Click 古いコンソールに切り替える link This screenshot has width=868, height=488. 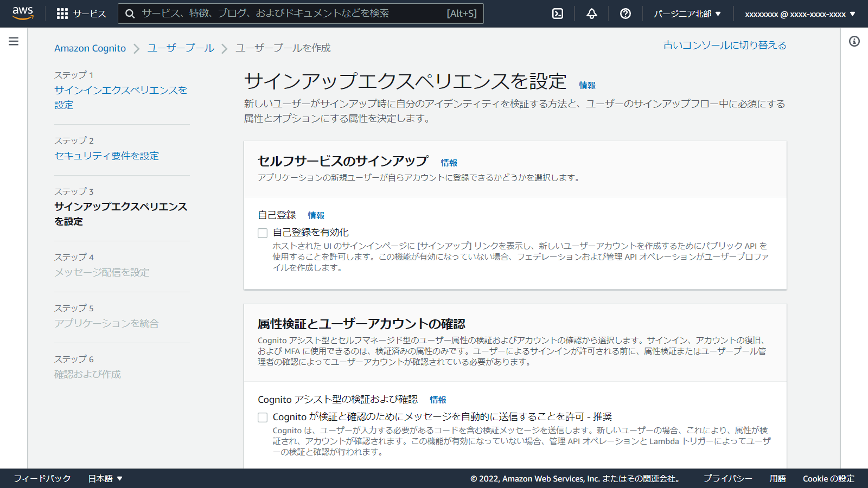pos(724,45)
